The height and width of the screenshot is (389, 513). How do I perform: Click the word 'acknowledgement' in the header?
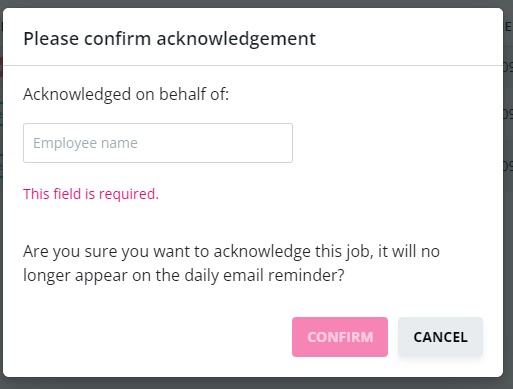pyautogui.click(x=236, y=39)
